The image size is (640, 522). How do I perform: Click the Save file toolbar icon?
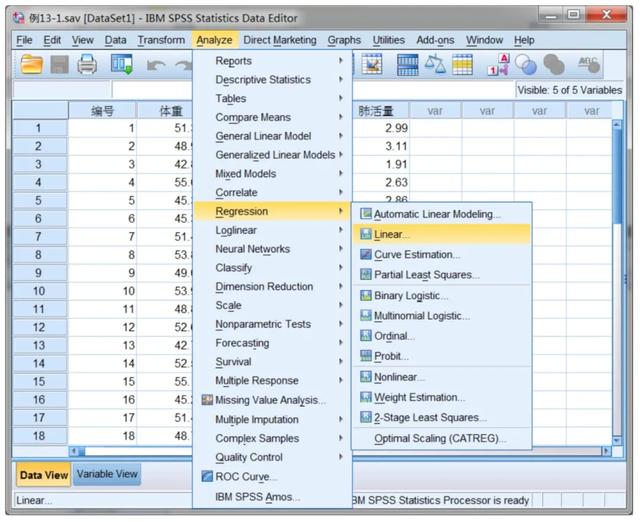pos(60,65)
